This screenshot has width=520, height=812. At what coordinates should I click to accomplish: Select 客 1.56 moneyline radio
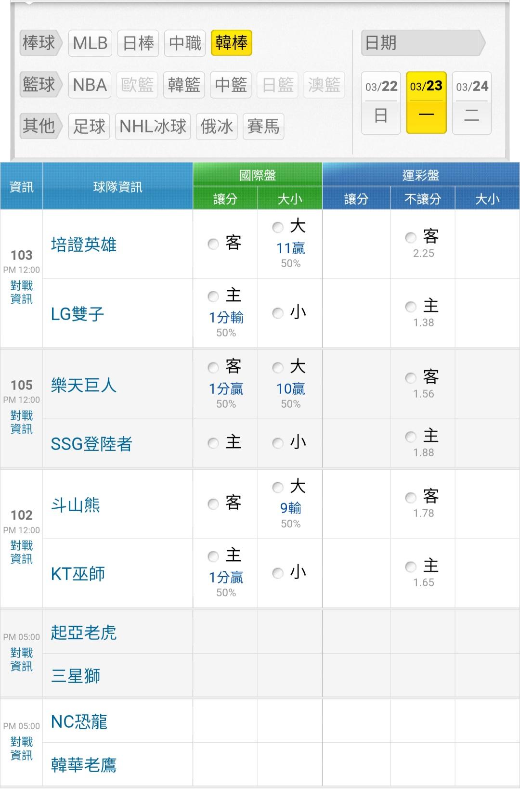coord(411,378)
